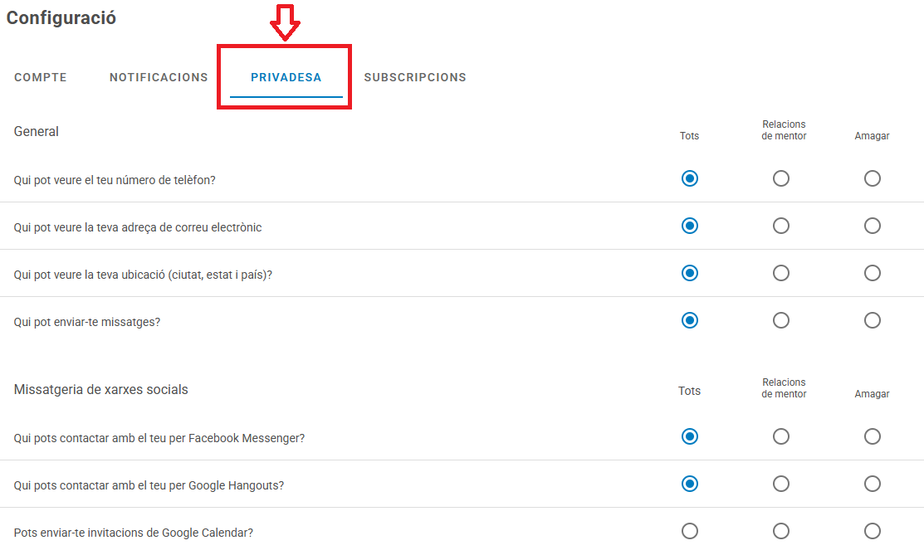Screen dimensions: 924x560
Task: Switch to the Compte tab
Action: pos(41,77)
